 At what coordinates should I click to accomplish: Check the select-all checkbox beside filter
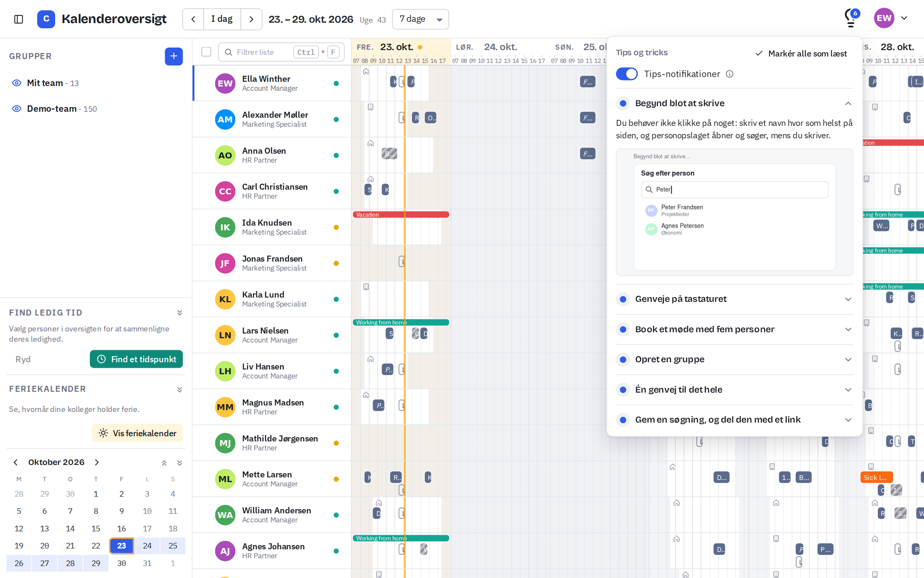(206, 52)
